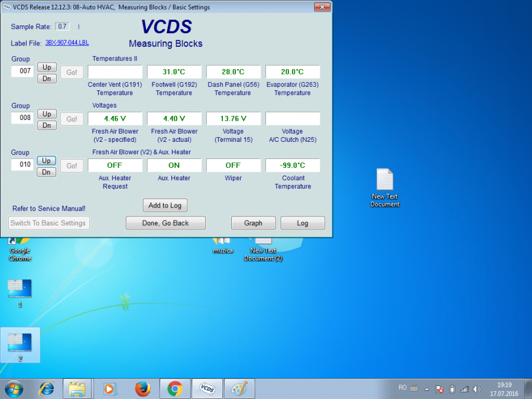This screenshot has width=532, height=399.
Task: Open Windows Media Player from taskbar
Action: pos(110,388)
